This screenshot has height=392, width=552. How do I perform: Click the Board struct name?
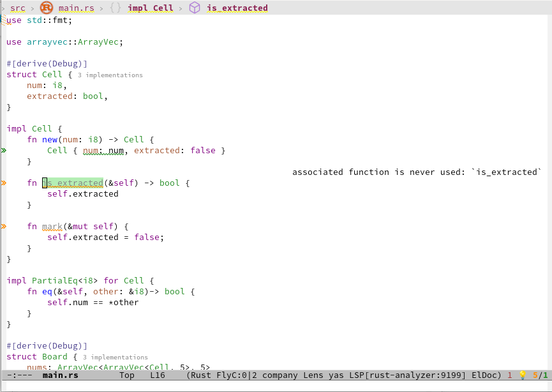(55, 356)
